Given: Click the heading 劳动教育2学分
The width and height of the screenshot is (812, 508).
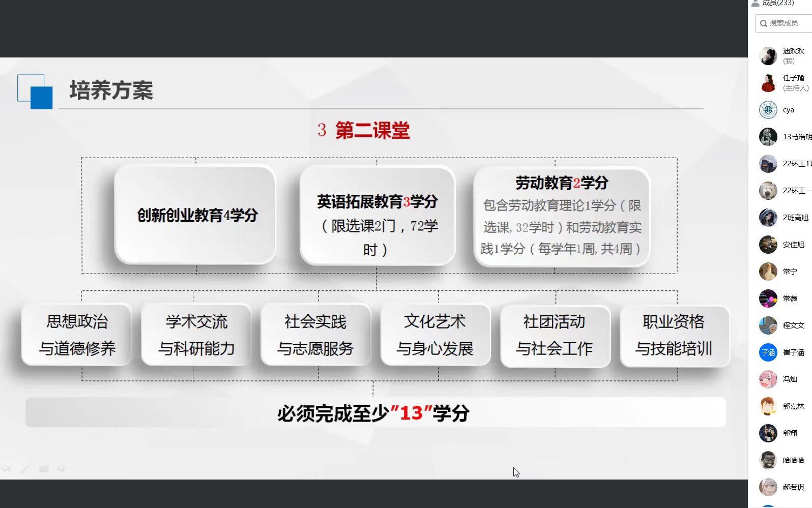Looking at the screenshot, I should pyautogui.click(x=562, y=183).
